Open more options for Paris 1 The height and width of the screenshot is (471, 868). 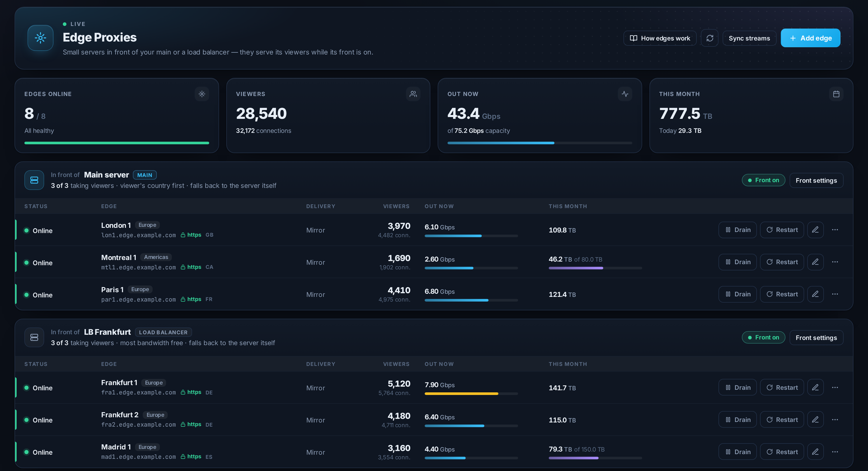[x=835, y=294]
